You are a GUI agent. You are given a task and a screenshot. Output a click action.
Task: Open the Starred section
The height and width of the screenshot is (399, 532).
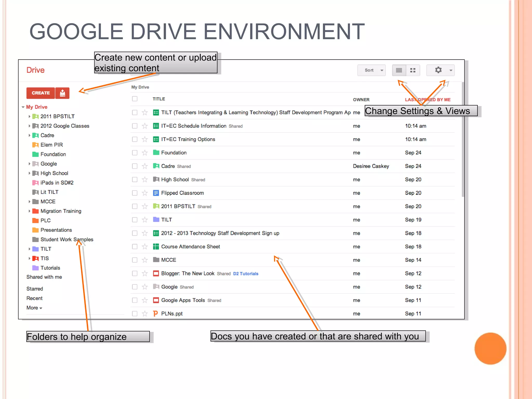35,289
